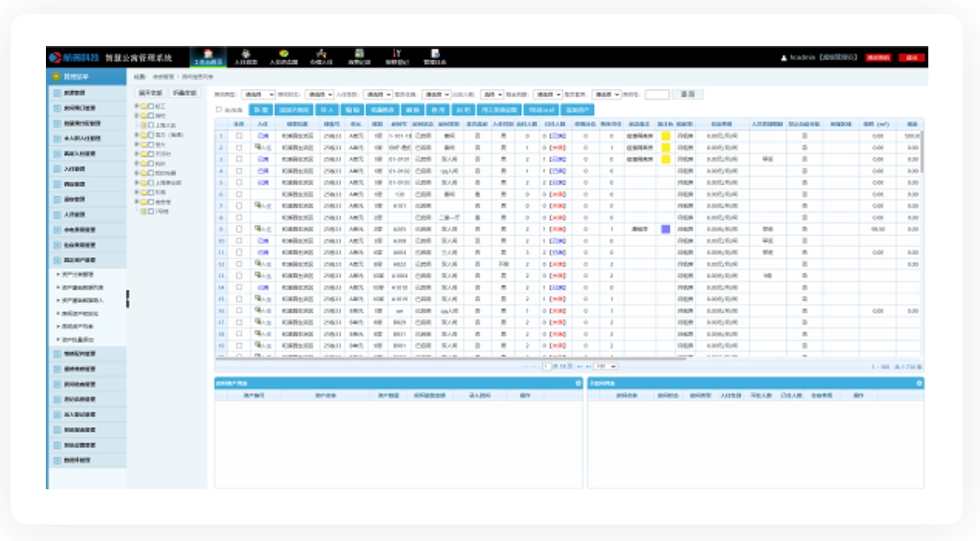980x541 pixels.
Task: Click the Export Excel button in blue toolbar
Action: pyautogui.click(x=539, y=109)
